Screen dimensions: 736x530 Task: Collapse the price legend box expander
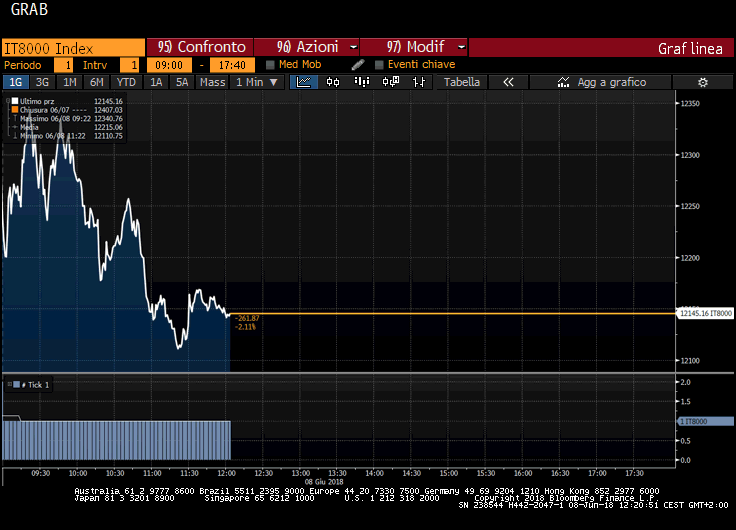pyautogui.click(x=8, y=101)
